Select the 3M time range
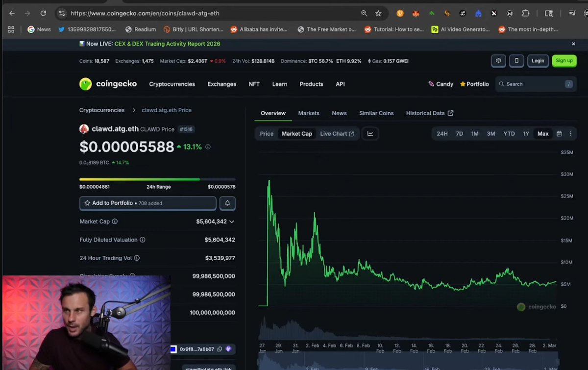The width and height of the screenshot is (588, 370). [x=491, y=134]
